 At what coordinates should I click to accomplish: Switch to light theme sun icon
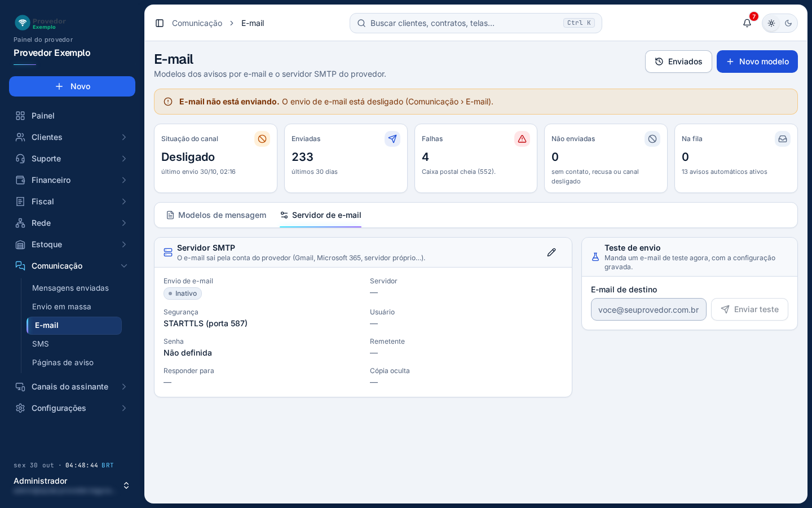tap(771, 23)
